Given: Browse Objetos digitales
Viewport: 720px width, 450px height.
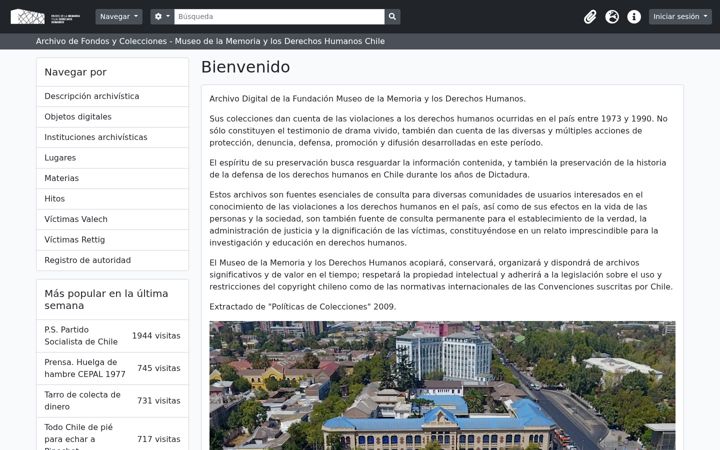Looking at the screenshot, I should [x=112, y=117].
